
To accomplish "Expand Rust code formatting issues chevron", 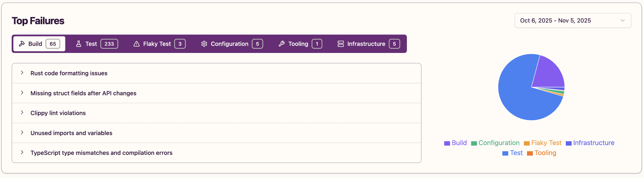I will click(22, 73).
